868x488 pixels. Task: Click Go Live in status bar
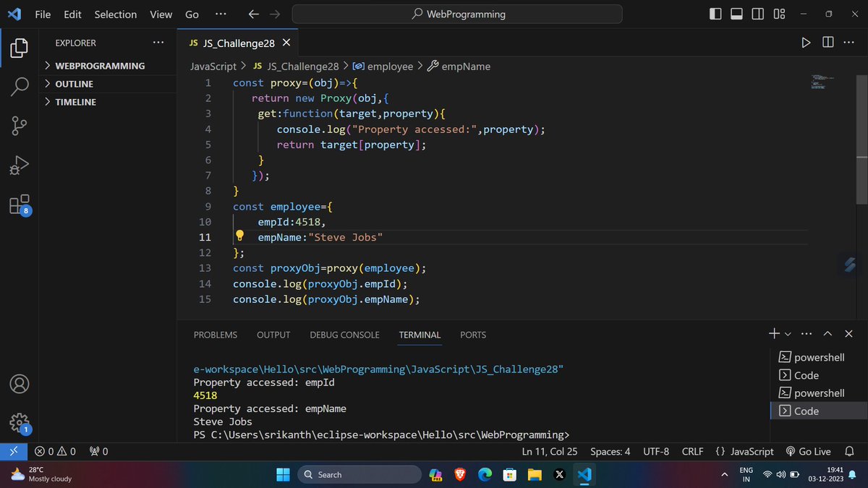click(x=808, y=451)
